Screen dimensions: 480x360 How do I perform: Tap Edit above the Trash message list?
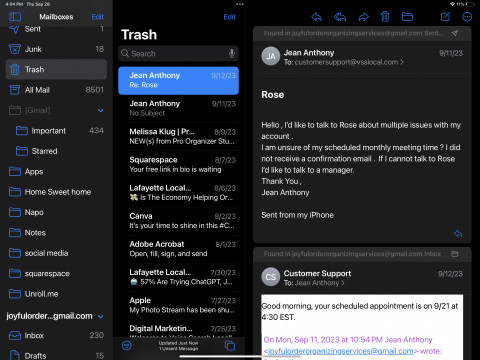229,17
